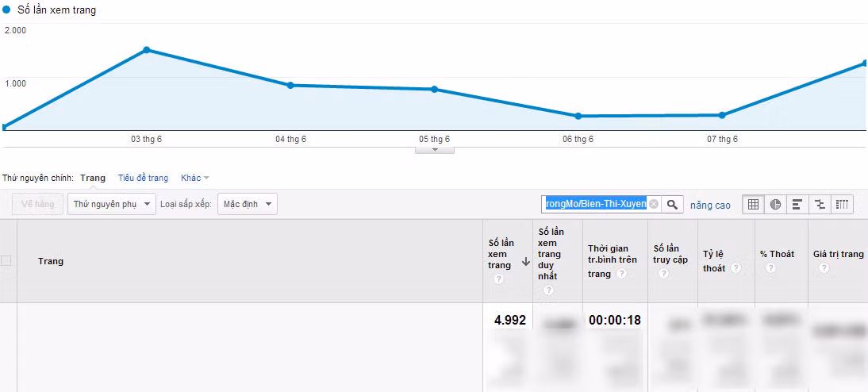Viewport: 868px width, 392px height.
Task: Click chart data point for 06 thg 6
Action: point(578,117)
